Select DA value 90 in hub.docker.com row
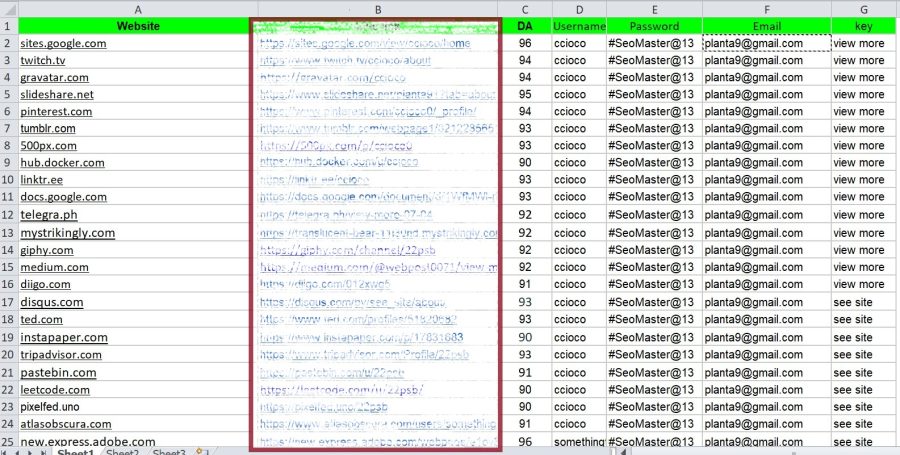The image size is (900, 455). (525, 162)
